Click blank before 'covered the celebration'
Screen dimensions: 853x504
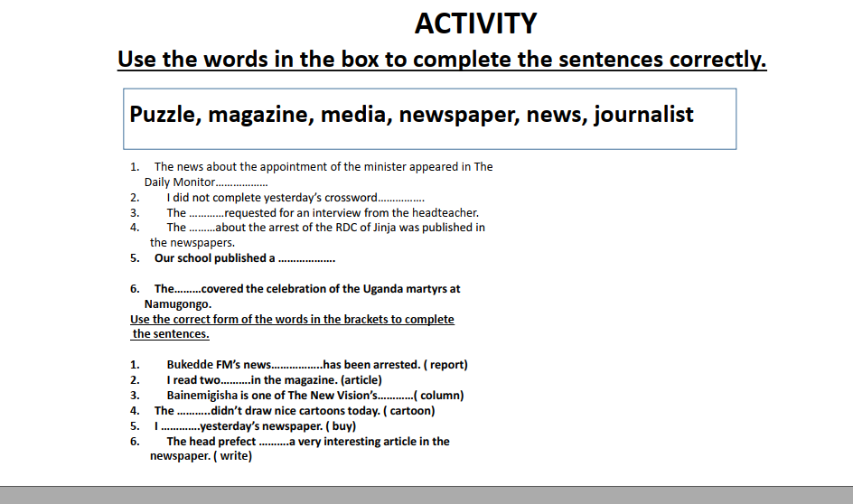187,289
